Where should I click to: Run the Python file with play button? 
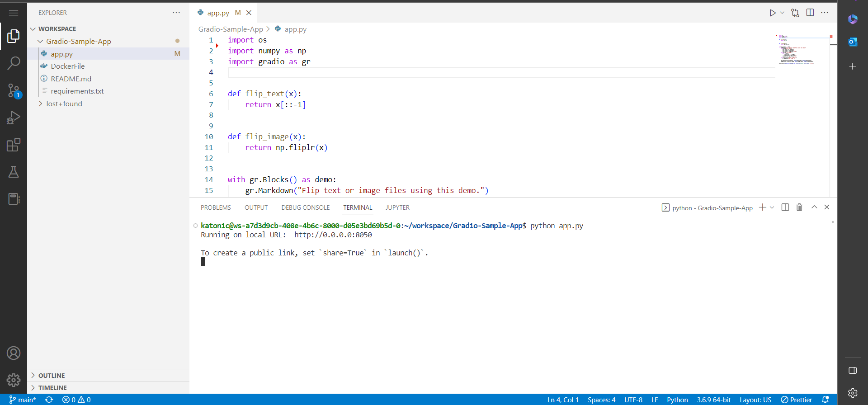pyautogui.click(x=773, y=13)
